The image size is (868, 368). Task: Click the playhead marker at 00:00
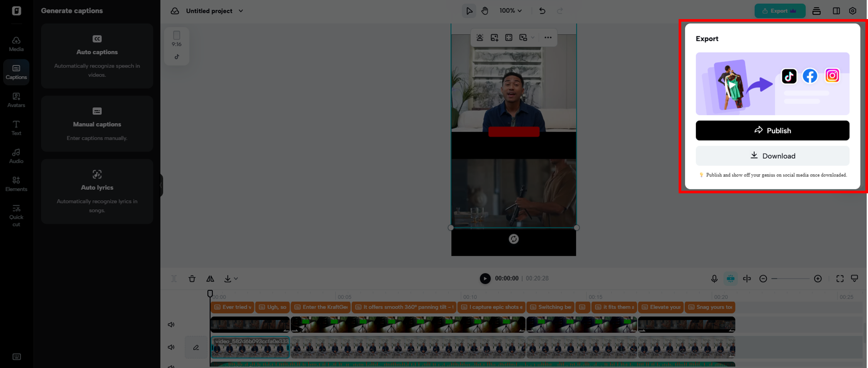pyautogui.click(x=210, y=293)
